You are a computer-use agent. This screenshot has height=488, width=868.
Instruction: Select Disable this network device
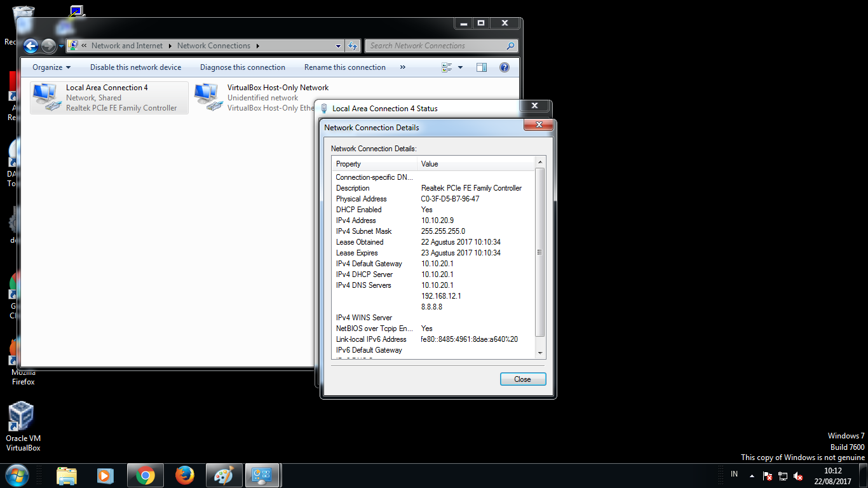pyautogui.click(x=135, y=67)
